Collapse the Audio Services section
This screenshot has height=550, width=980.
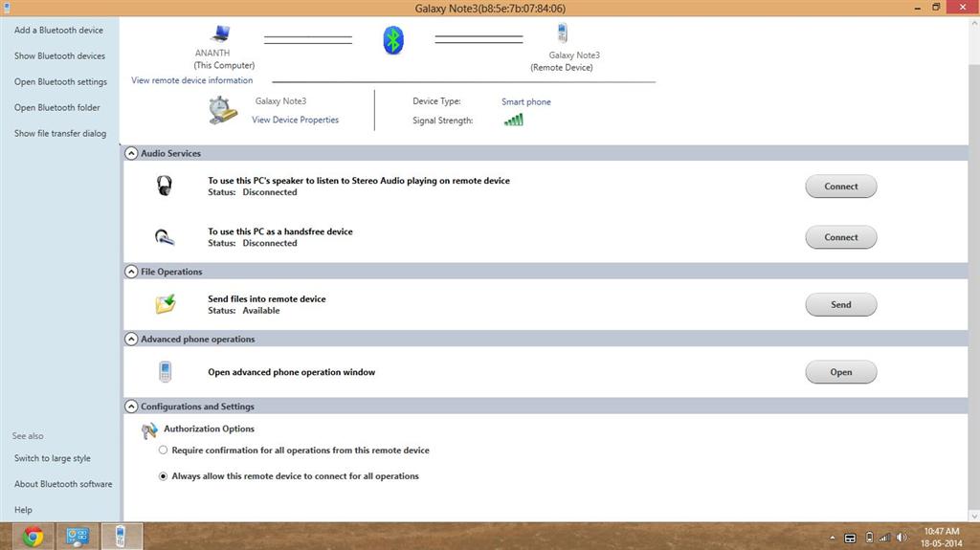(131, 153)
